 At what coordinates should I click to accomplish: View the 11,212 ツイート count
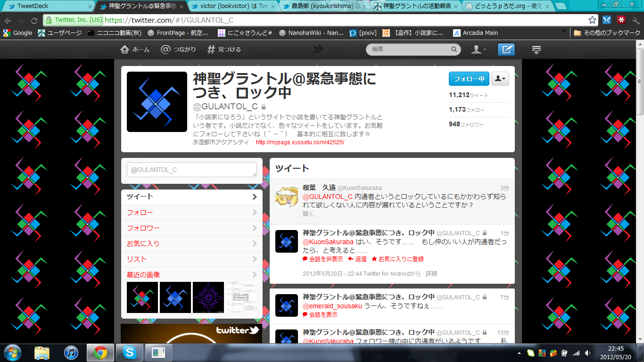tap(469, 95)
